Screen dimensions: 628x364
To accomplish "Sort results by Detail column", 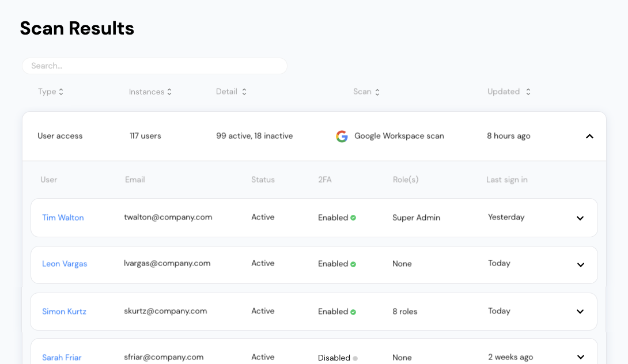I will point(231,92).
